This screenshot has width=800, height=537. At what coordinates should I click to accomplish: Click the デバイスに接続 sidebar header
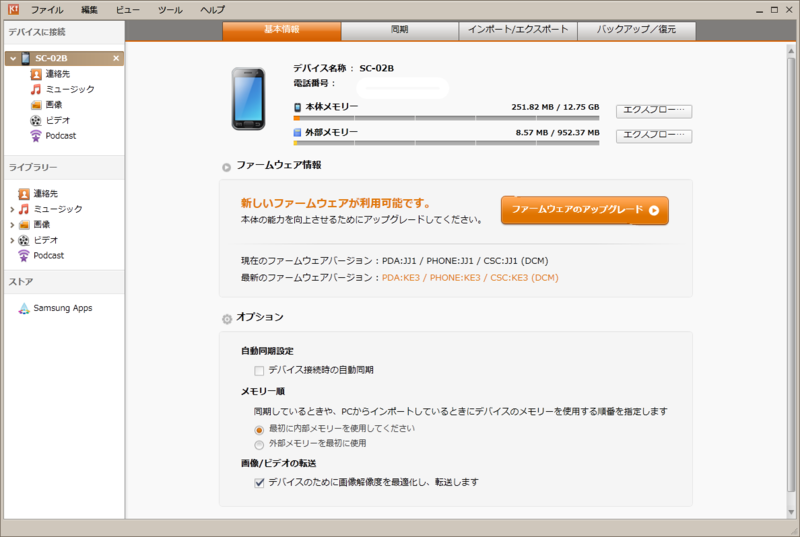pos(64,32)
